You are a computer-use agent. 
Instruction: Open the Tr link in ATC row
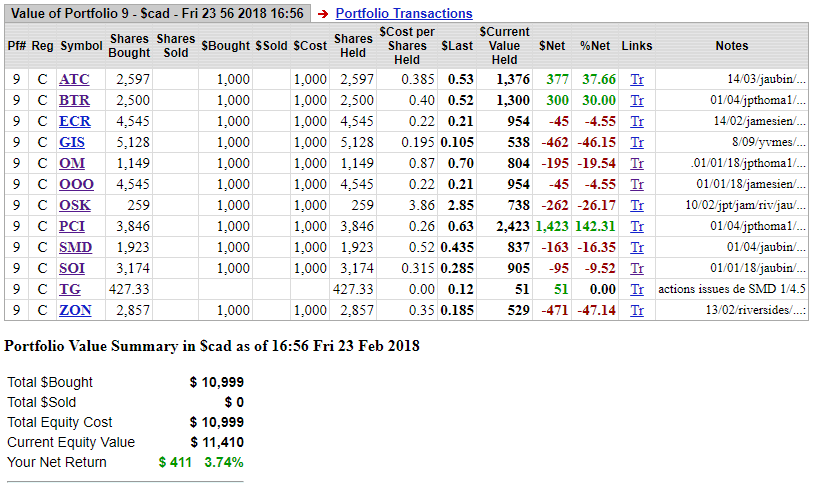[637, 79]
